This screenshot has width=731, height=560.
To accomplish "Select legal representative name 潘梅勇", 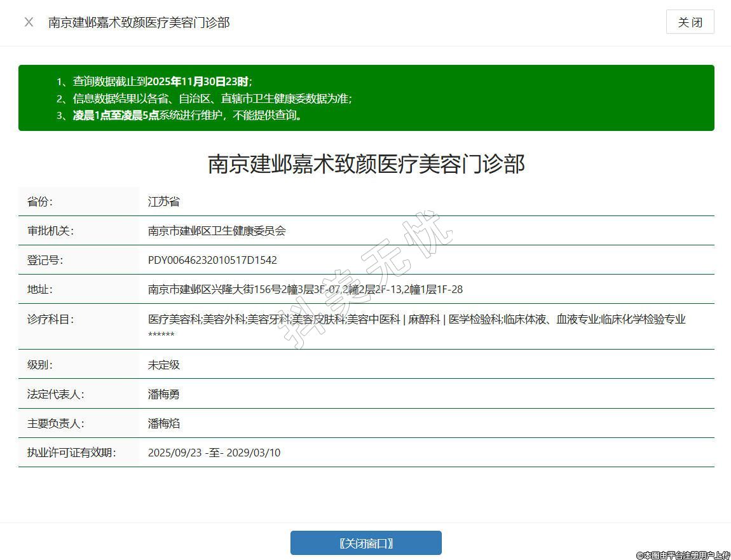I will (x=164, y=394).
